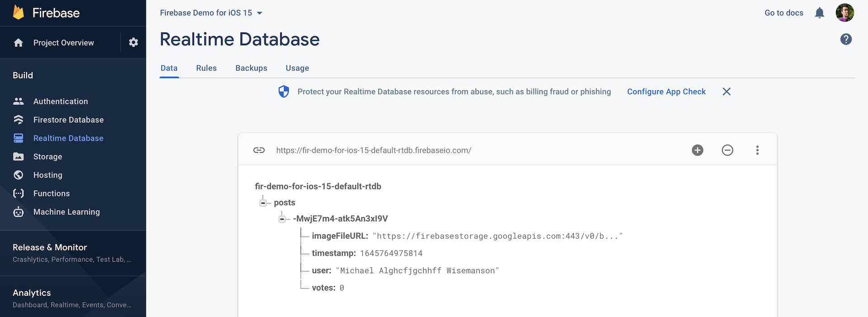Click the notifications bell icon
868x317 pixels.
coord(819,13)
